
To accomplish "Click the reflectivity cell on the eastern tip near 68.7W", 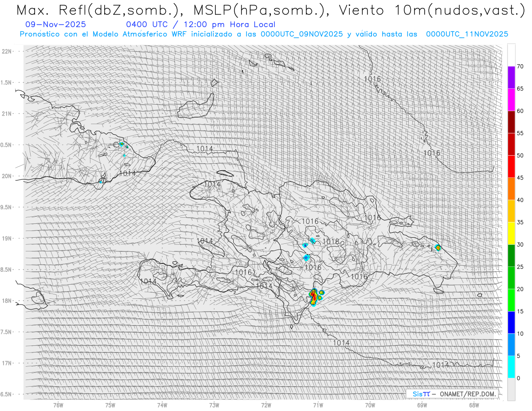I will 438,248.
